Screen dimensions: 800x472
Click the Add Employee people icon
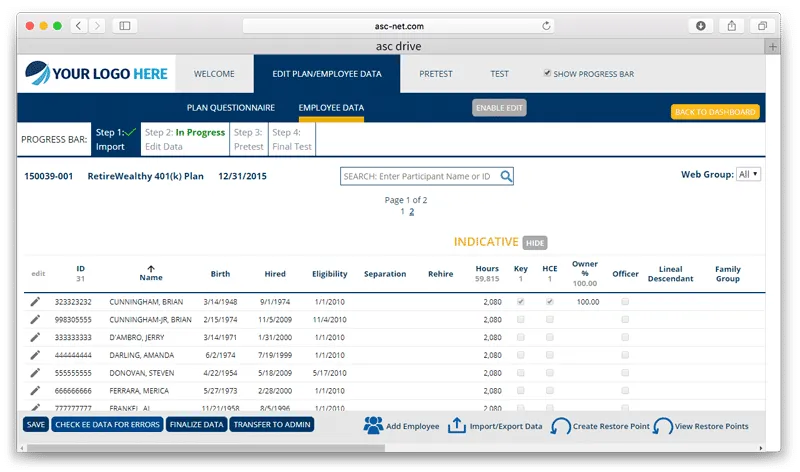click(x=373, y=426)
